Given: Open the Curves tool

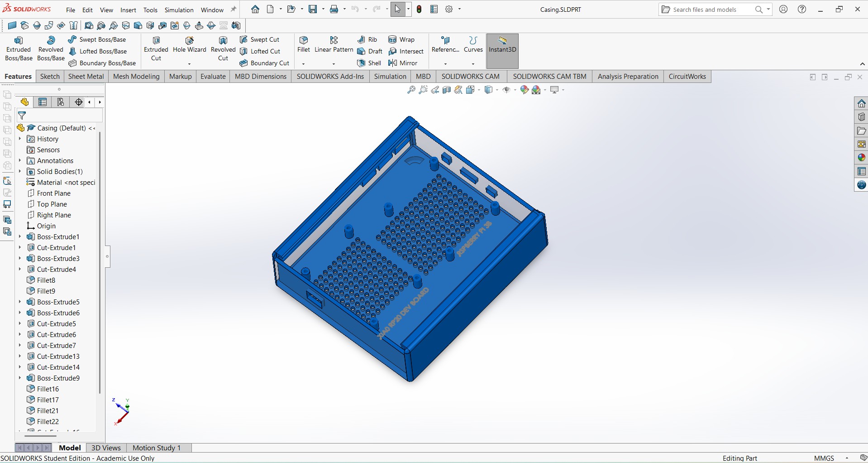Looking at the screenshot, I should (473, 45).
